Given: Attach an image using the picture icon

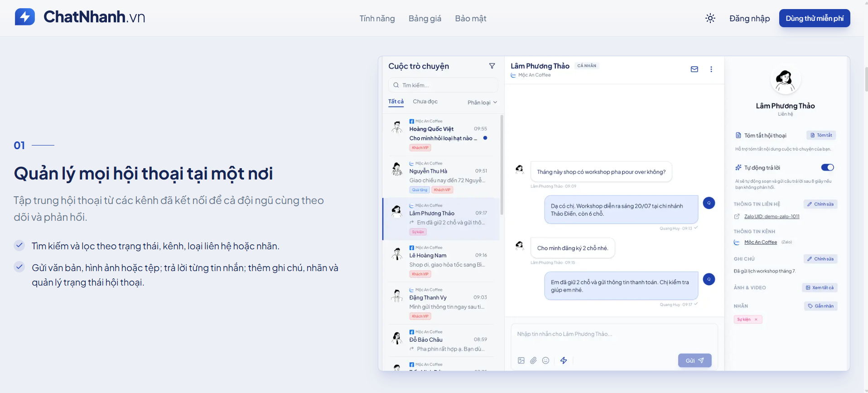Looking at the screenshot, I should point(521,360).
